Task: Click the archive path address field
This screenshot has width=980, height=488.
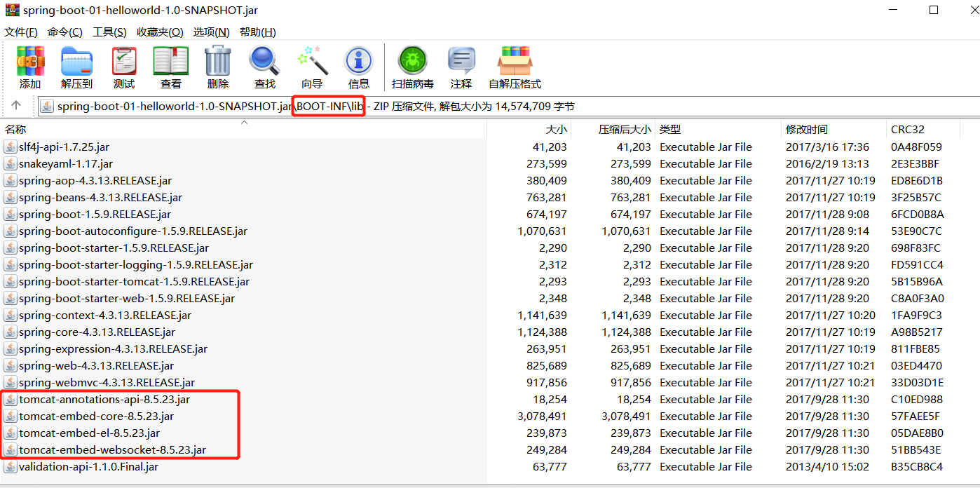Action: (508, 107)
